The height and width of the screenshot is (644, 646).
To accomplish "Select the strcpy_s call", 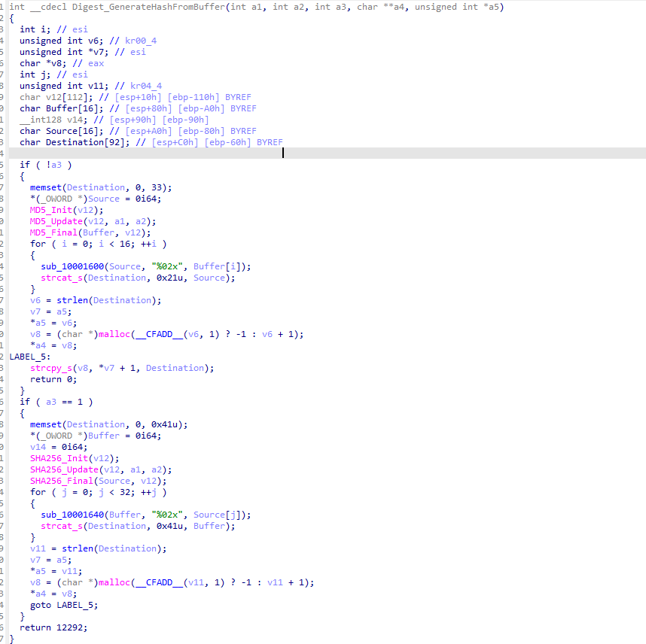I will (x=51, y=368).
